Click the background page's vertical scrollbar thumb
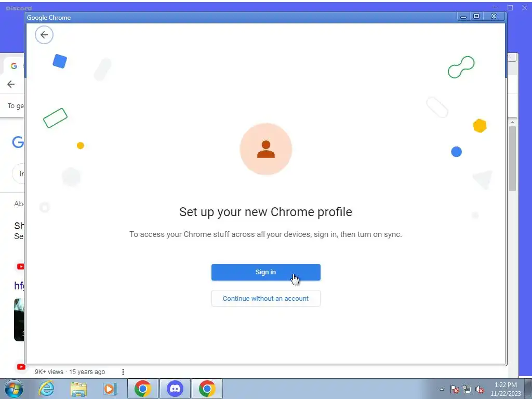Viewport: 532px width, 399px height. tap(512, 158)
